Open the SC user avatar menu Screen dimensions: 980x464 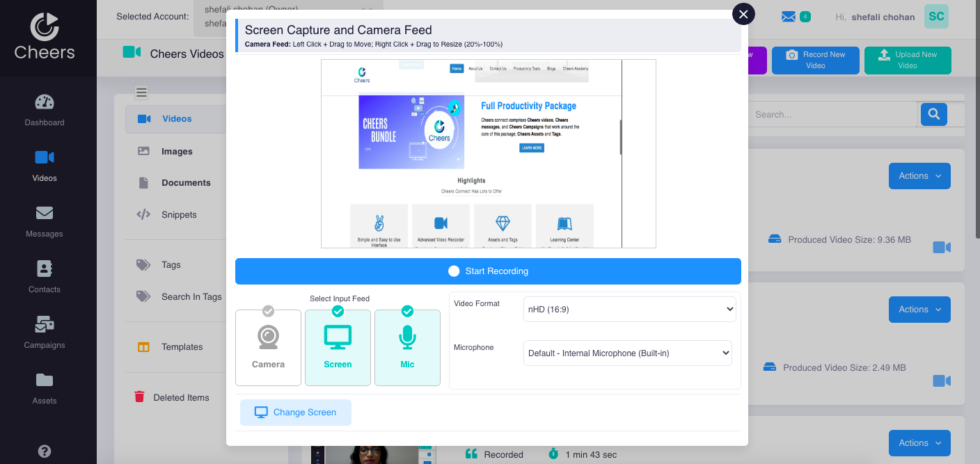point(936,16)
